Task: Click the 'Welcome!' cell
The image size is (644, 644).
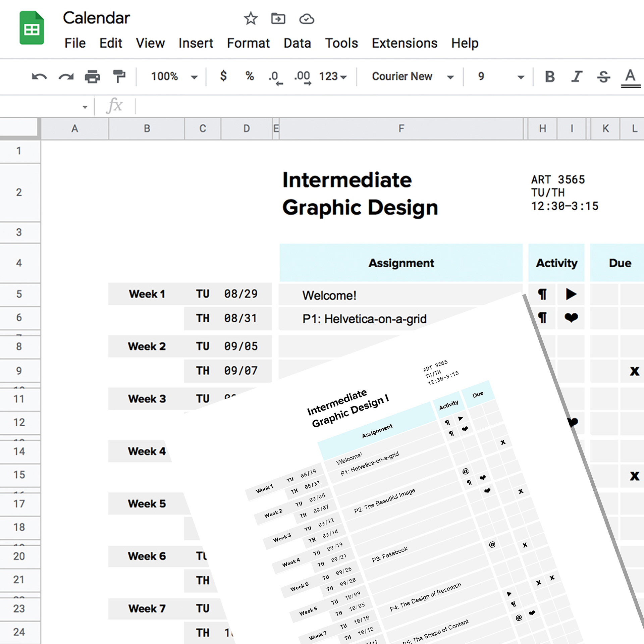Action: click(x=400, y=294)
